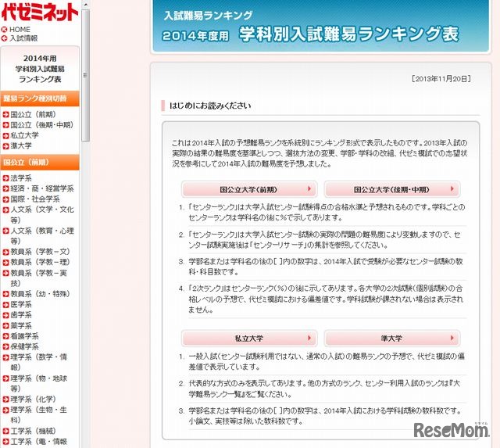Open 歯学系 ranking

click(21, 315)
